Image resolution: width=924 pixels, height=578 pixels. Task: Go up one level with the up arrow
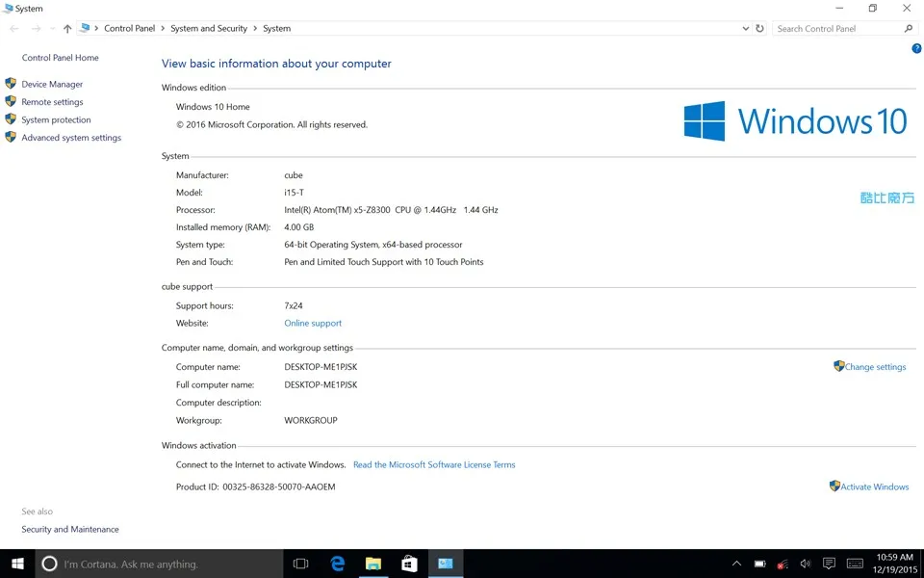click(x=67, y=28)
